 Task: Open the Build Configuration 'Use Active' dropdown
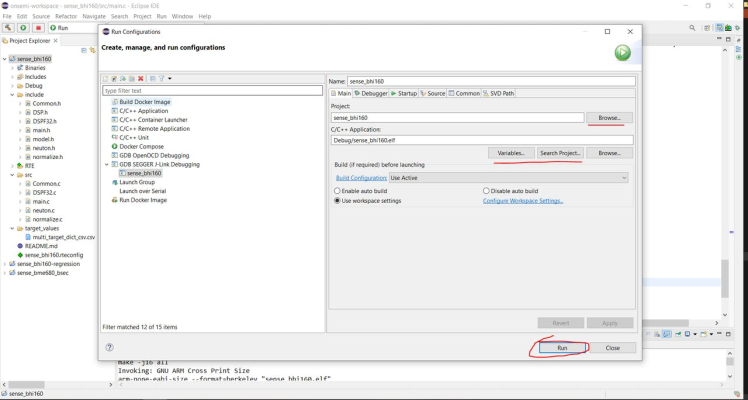click(508, 178)
